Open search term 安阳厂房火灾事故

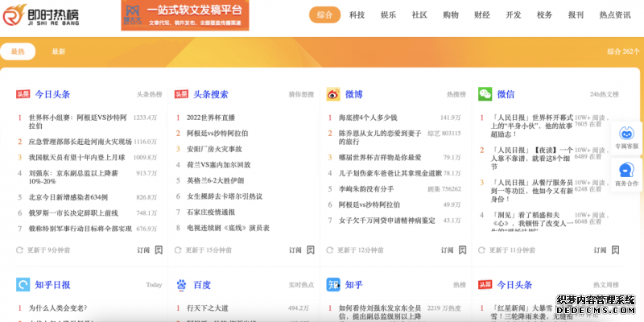coord(214,149)
